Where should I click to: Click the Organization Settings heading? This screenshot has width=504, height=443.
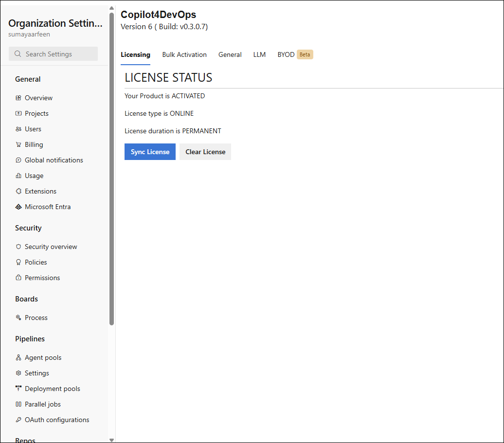pos(55,23)
